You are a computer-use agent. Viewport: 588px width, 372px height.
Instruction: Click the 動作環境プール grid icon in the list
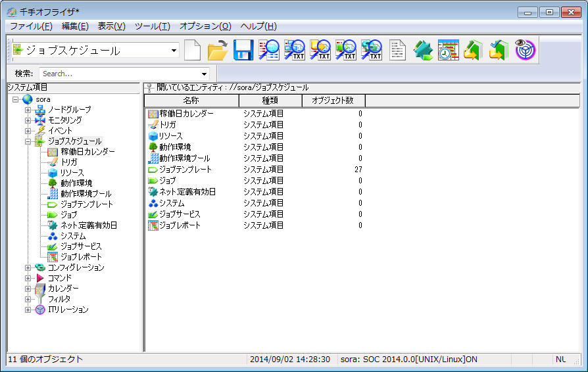(153, 158)
